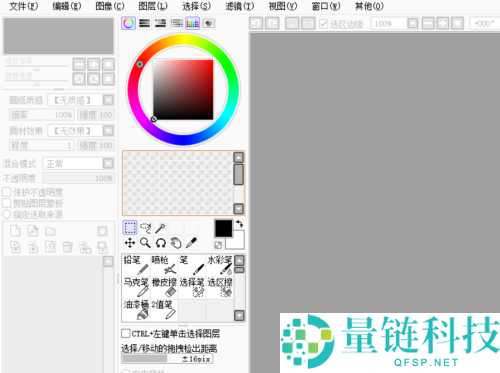Click the toolbar zoom out minus button
Screen dimensions: 500x373
[428, 24]
